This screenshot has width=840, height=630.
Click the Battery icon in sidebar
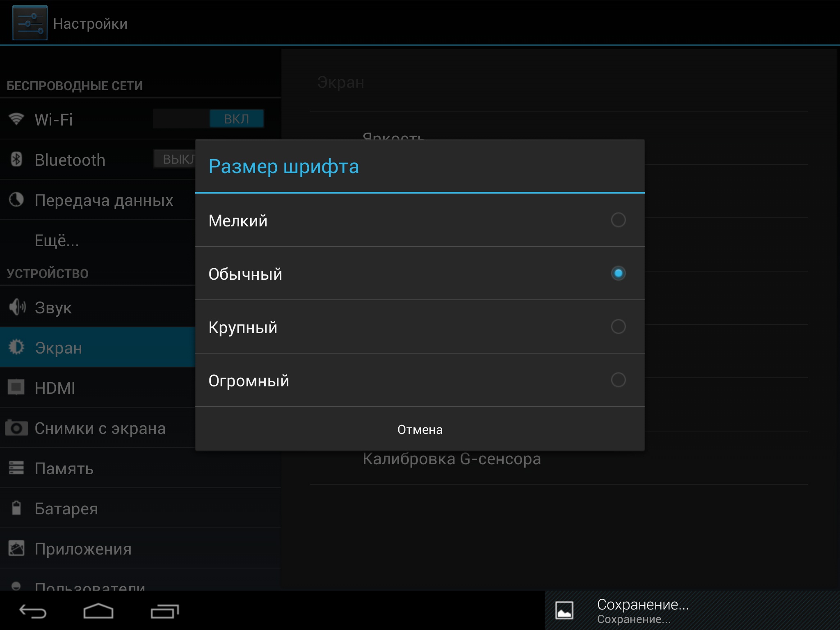click(x=16, y=508)
